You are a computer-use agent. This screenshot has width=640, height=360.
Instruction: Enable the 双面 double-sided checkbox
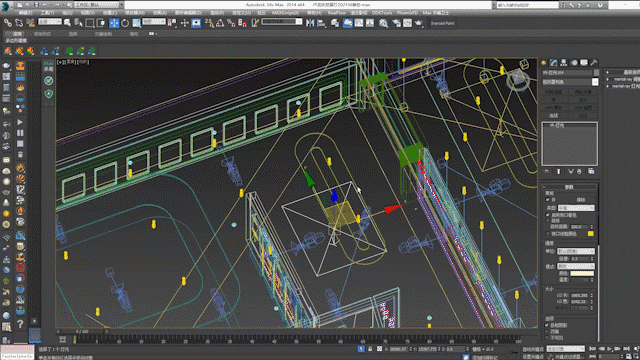click(x=547, y=332)
